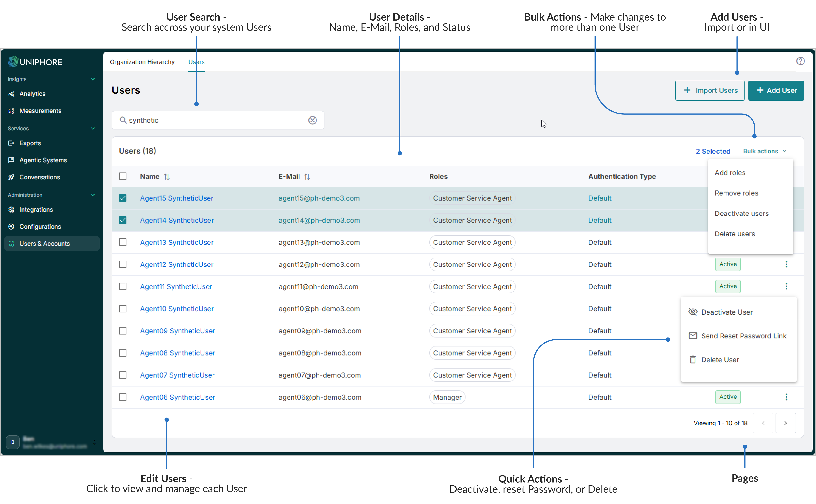This screenshot has width=816, height=504.
Task: Click the agent07@ph-demo3.com email
Action: tap(320, 375)
